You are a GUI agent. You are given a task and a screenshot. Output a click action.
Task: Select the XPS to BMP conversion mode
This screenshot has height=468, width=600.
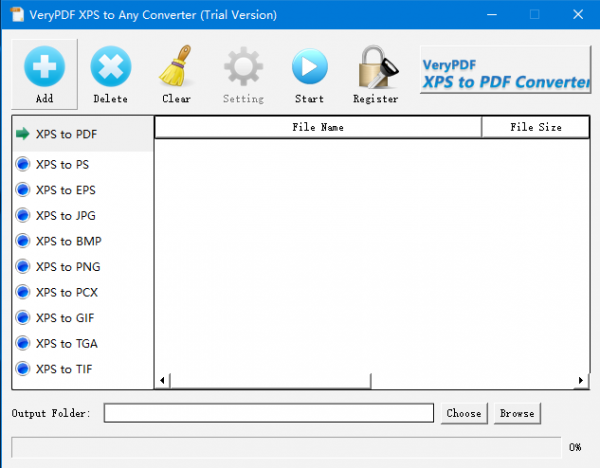click(83, 241)
